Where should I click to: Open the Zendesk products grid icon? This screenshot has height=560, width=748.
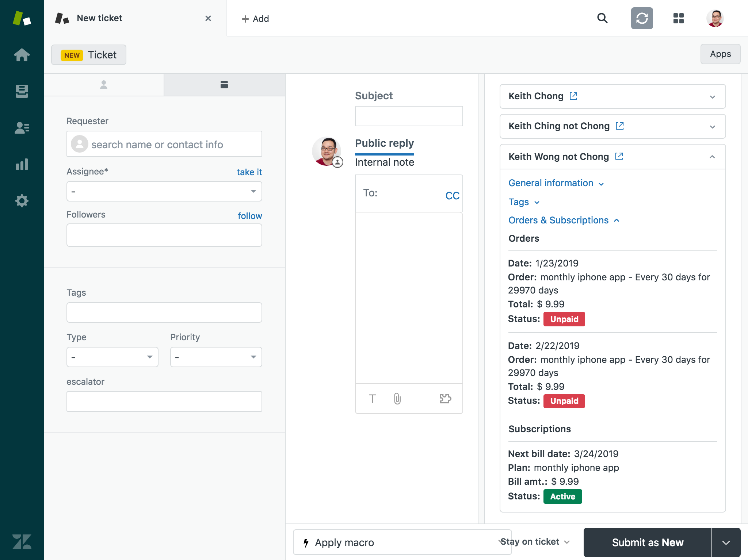point(678,18)
